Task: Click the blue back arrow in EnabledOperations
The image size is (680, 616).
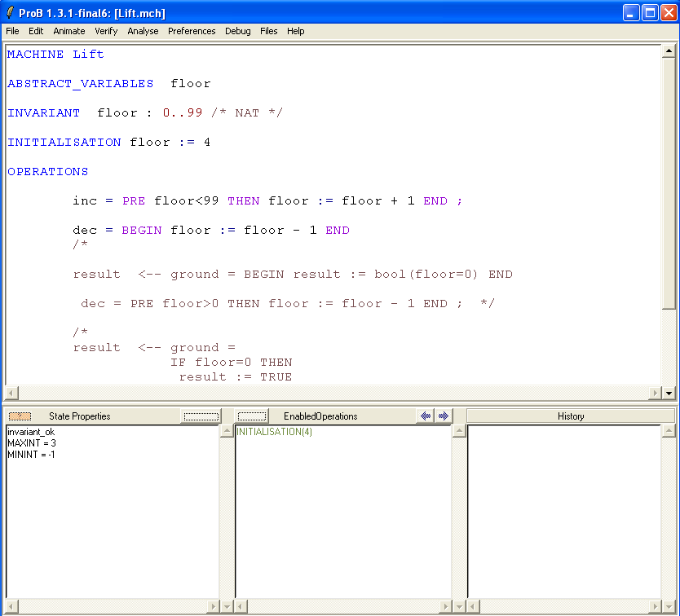Action: (425, 416)
